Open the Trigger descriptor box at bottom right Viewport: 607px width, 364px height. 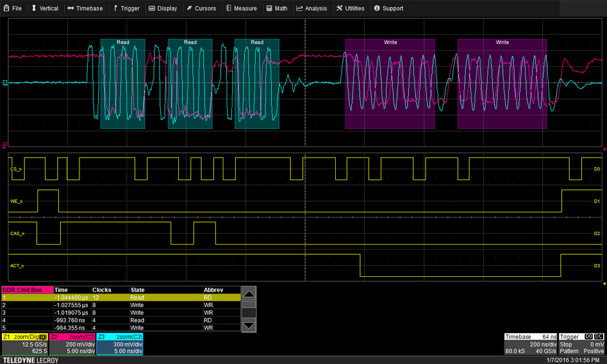coord(582,345)
